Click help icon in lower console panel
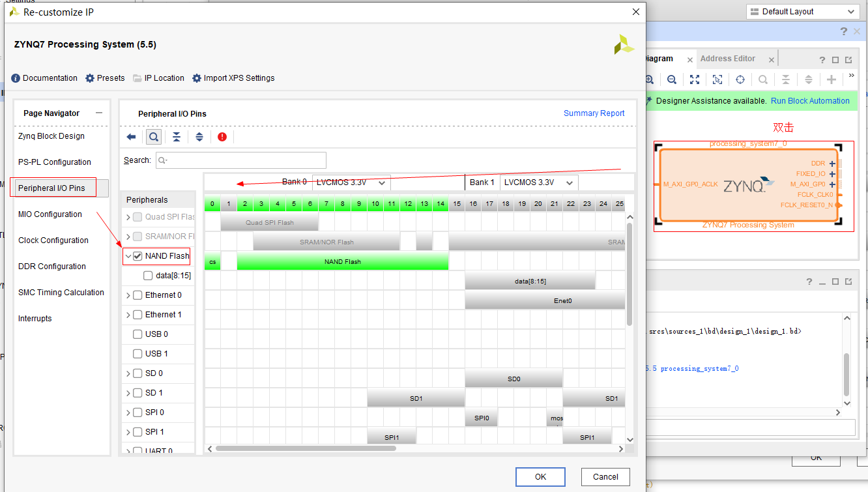The width and height of the screenshot is (868, 492). coord(809,282)
